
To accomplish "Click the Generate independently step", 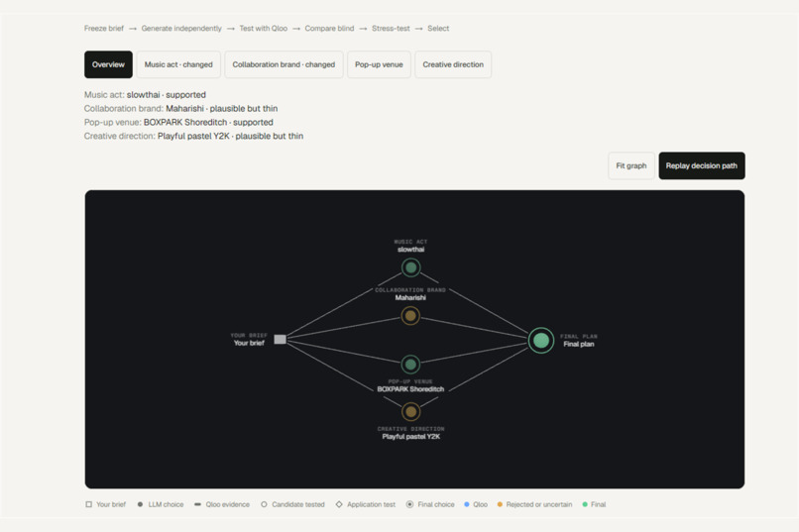I will tap(181, 29).
